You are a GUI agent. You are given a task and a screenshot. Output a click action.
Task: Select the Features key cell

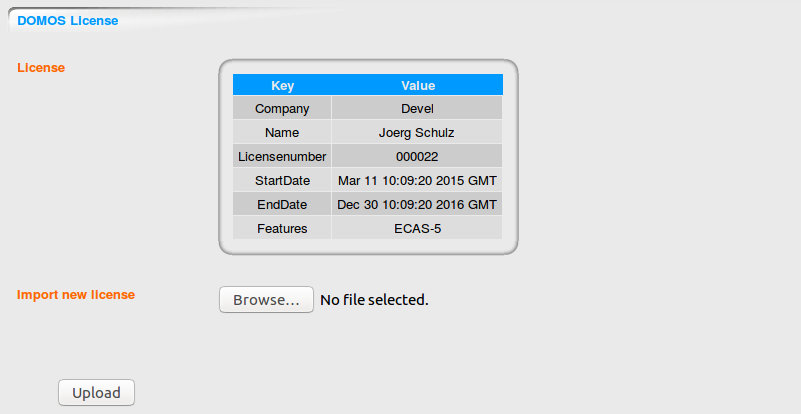282,229
